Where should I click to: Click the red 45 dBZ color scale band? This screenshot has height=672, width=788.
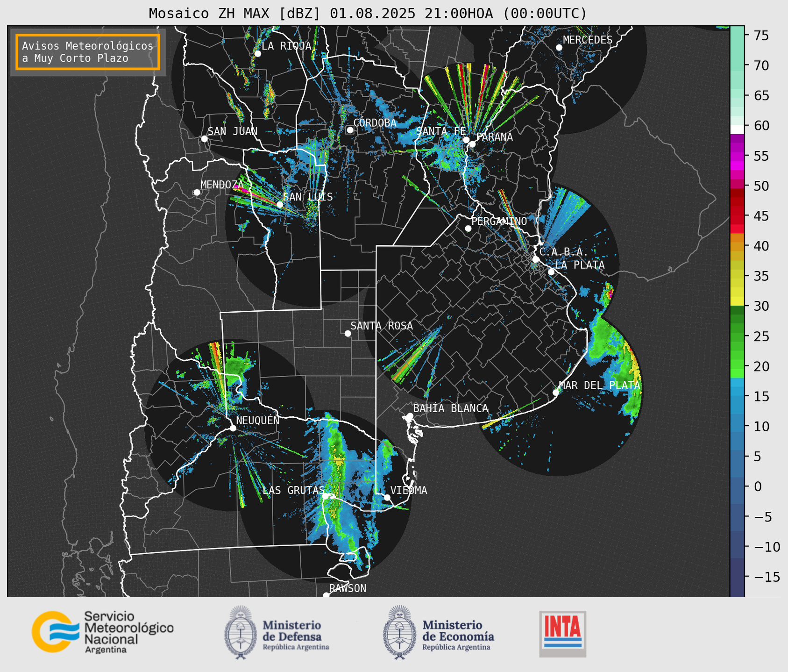point(737,216)
